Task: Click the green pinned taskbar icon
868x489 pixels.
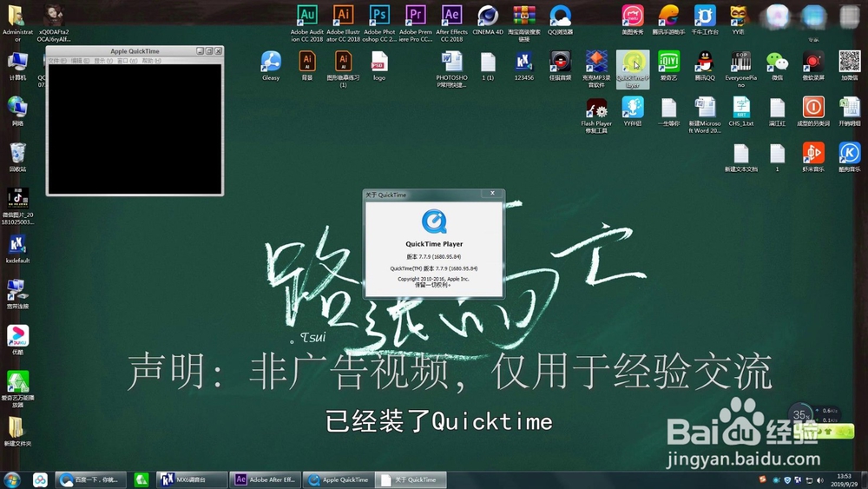Action: pyautogui.click(x=141, y=479)
